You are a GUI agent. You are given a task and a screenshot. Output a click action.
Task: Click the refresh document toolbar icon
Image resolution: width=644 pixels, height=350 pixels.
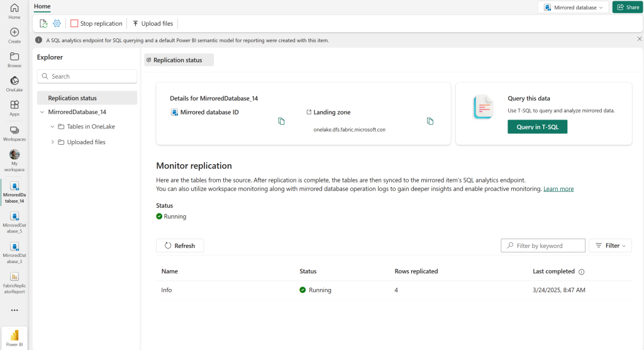tap(43, 23)
